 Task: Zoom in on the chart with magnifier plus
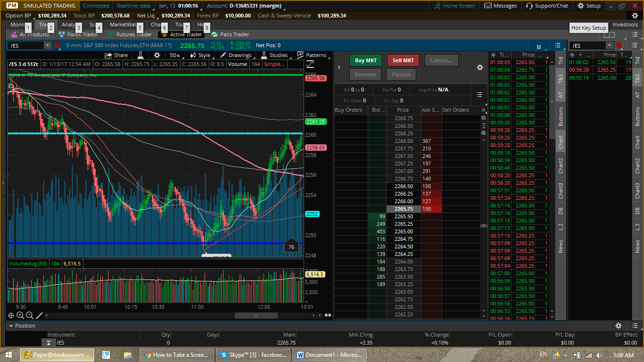[x=20, y=315]
